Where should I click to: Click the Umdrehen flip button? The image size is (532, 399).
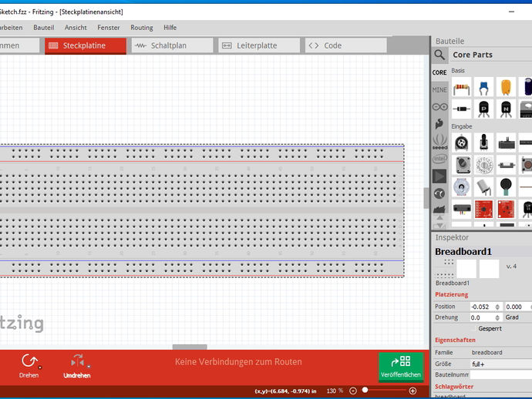coord(77,366)
